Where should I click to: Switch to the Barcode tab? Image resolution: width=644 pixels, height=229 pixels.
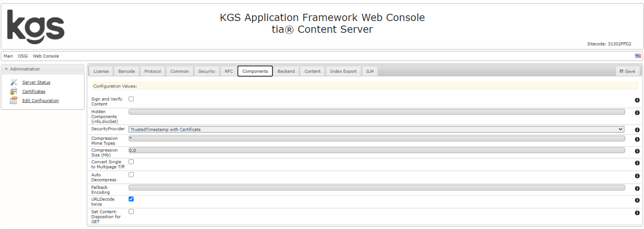pos(127,71)
